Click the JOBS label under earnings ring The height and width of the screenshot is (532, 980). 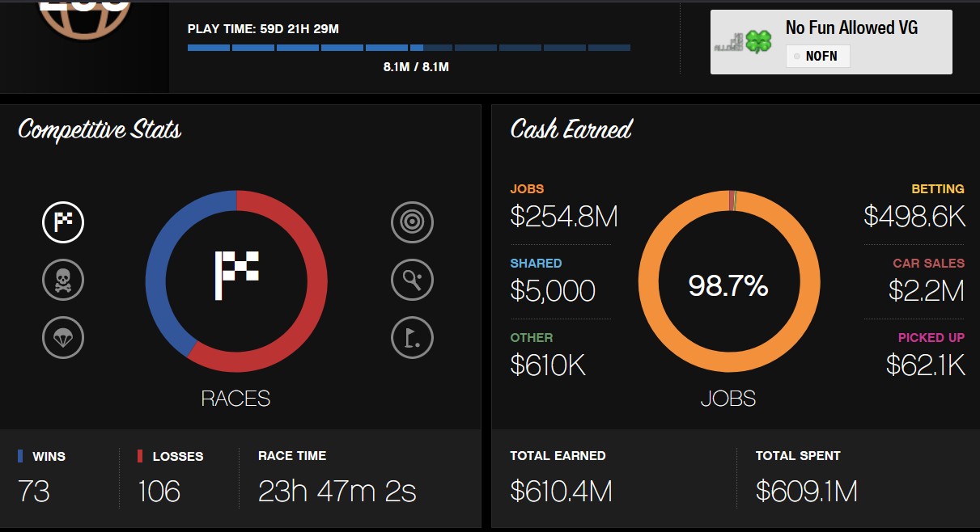click(x=728, y=399)
